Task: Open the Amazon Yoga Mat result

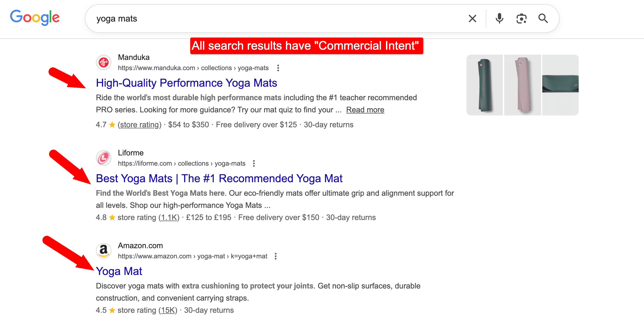Action: point(119,271)
